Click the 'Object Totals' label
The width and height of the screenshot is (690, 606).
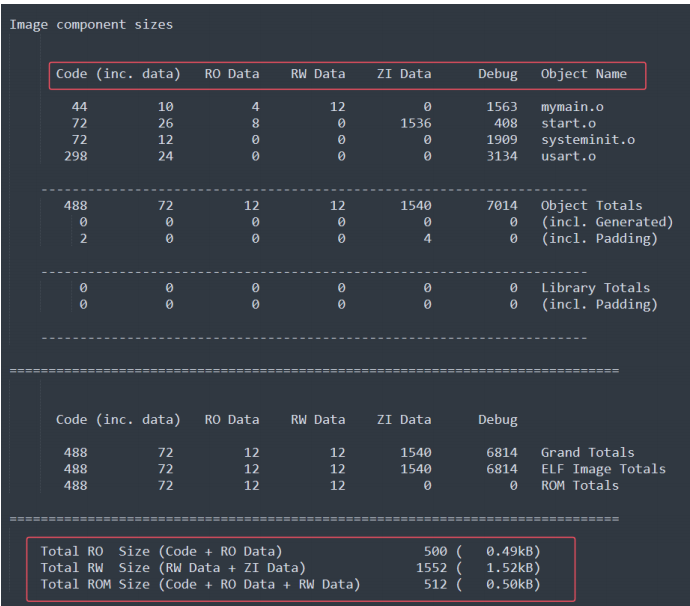point(591,206)
